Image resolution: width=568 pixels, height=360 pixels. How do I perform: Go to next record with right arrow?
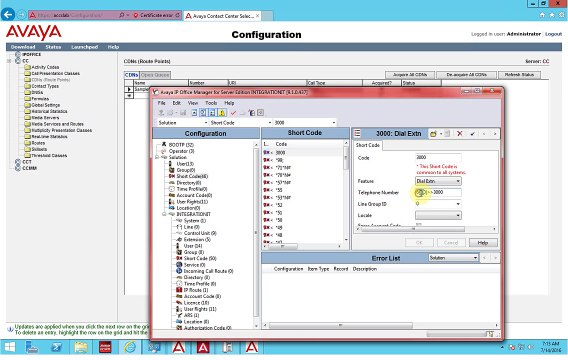(494, 134)
